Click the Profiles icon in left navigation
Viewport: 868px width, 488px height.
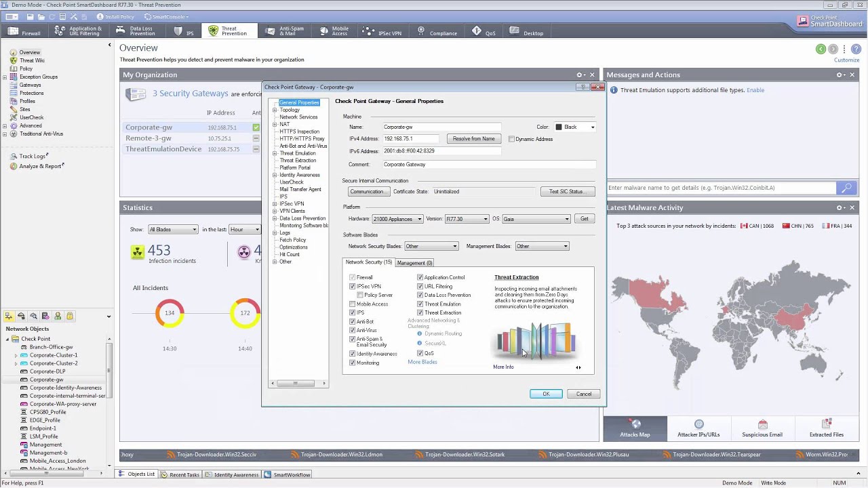(x=13, y=101)
